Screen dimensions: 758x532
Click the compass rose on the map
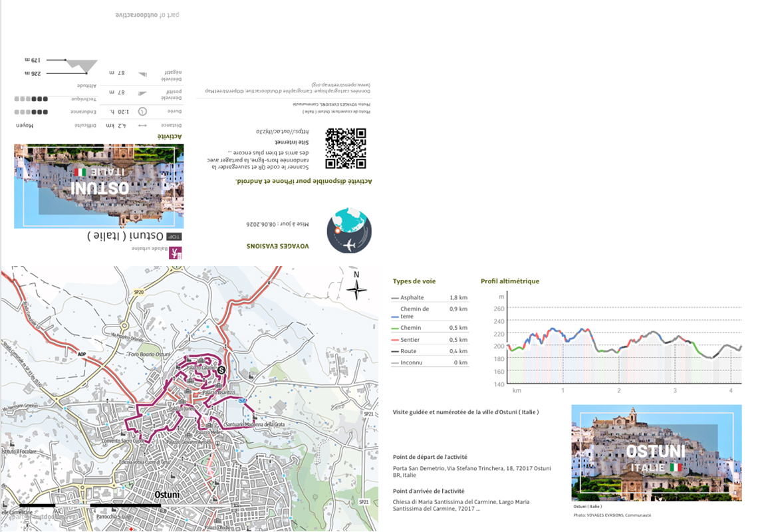pos(356,287)
